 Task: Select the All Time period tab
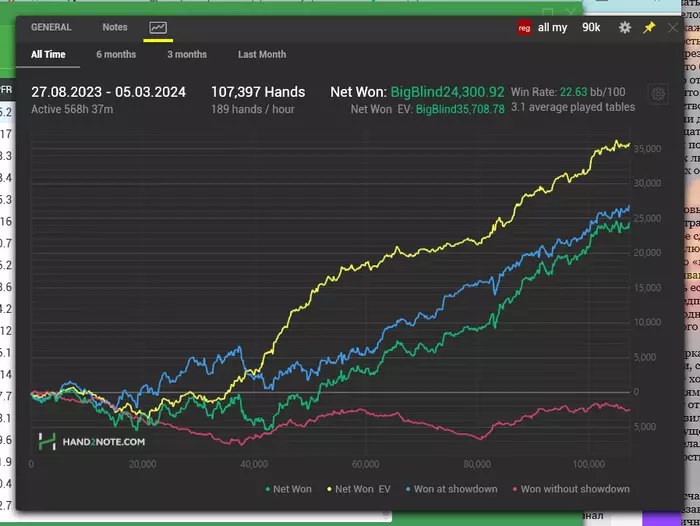click(x=48, y=54)
